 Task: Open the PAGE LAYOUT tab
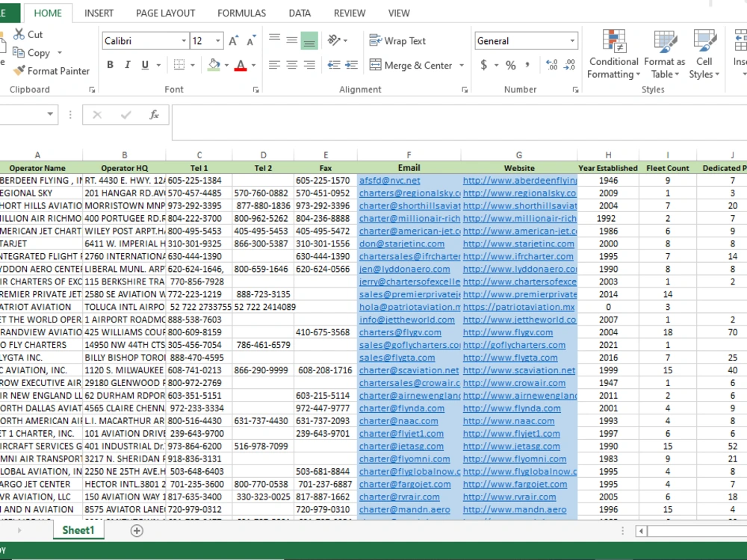(x=165, y=13)
